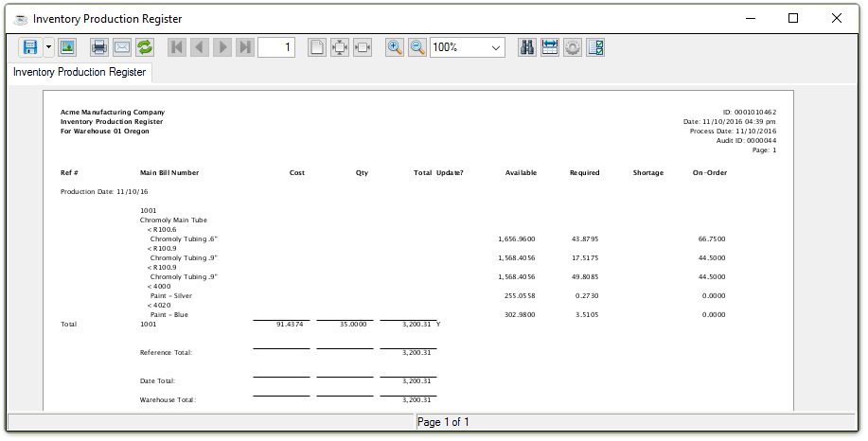Viewport: 868px width, 441px height.
Task: Email the report via envelope icon
Action: tap(122, 47)
